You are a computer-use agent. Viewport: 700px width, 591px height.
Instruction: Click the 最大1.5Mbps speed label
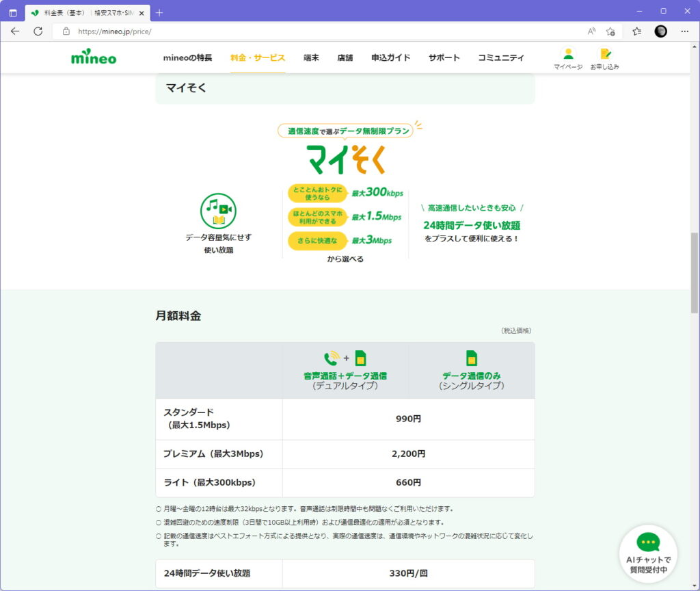377,217
